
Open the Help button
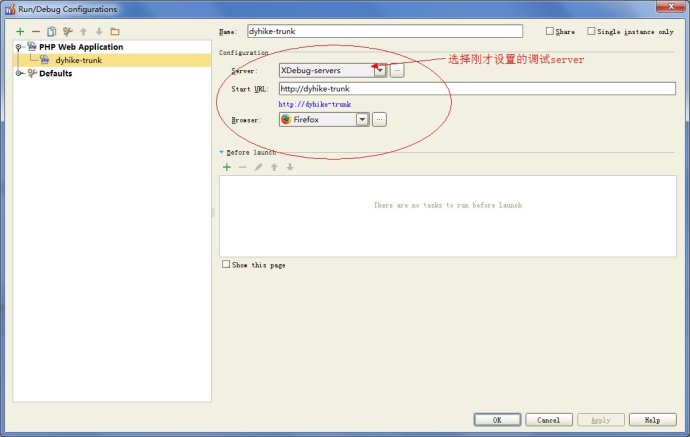[653, 420]
